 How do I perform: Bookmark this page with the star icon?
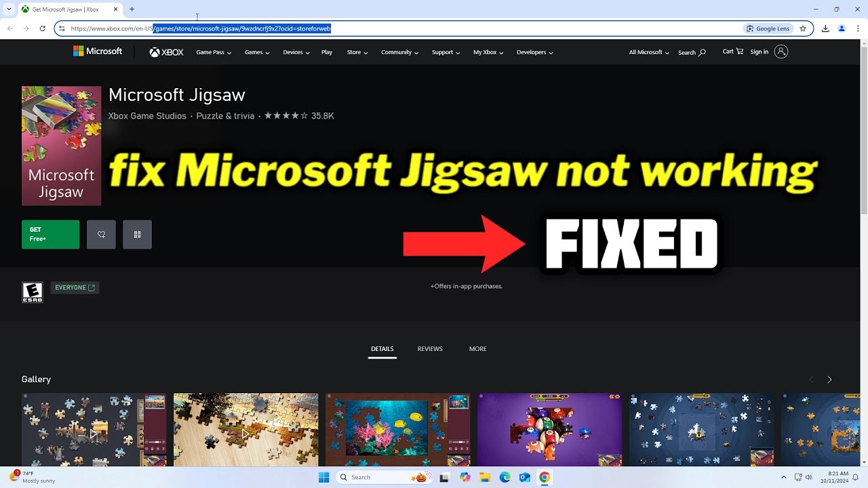pos(803,28)
